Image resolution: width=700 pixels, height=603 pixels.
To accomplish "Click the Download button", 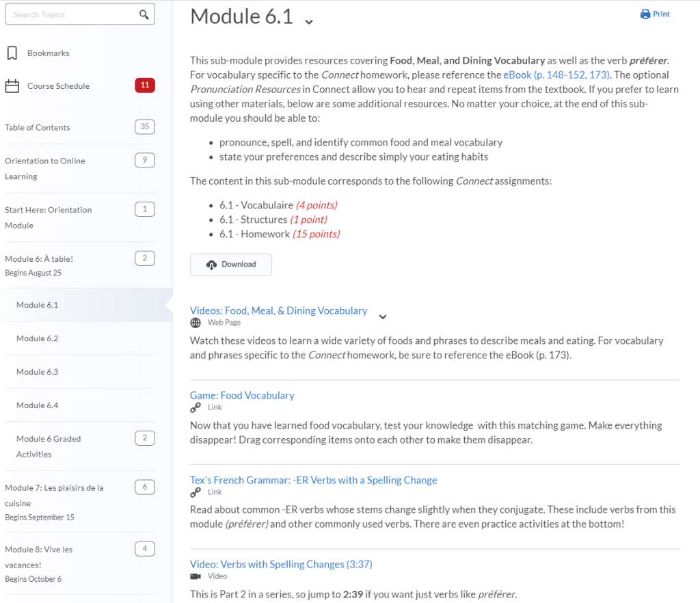I will click(x=231, y=265).
